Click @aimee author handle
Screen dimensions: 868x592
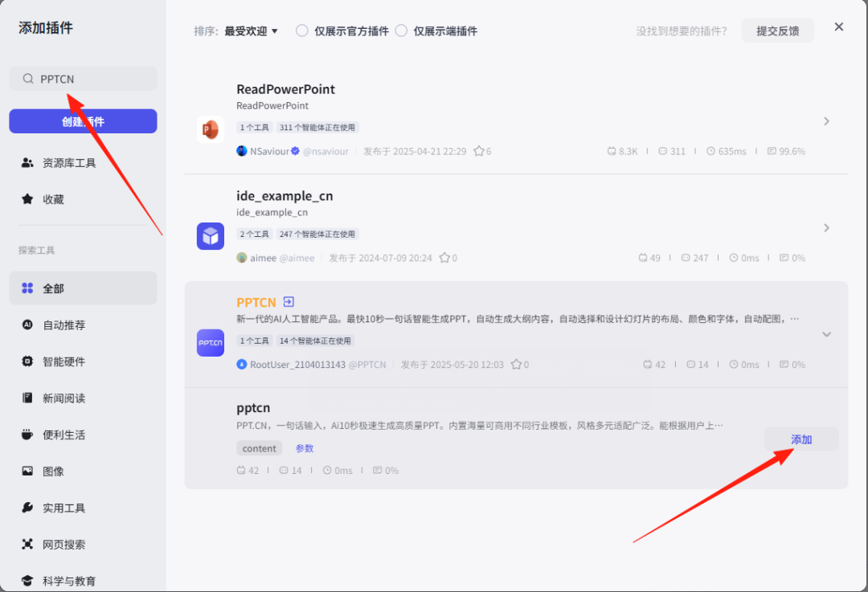pyautogui.click(x=297, y=258)
